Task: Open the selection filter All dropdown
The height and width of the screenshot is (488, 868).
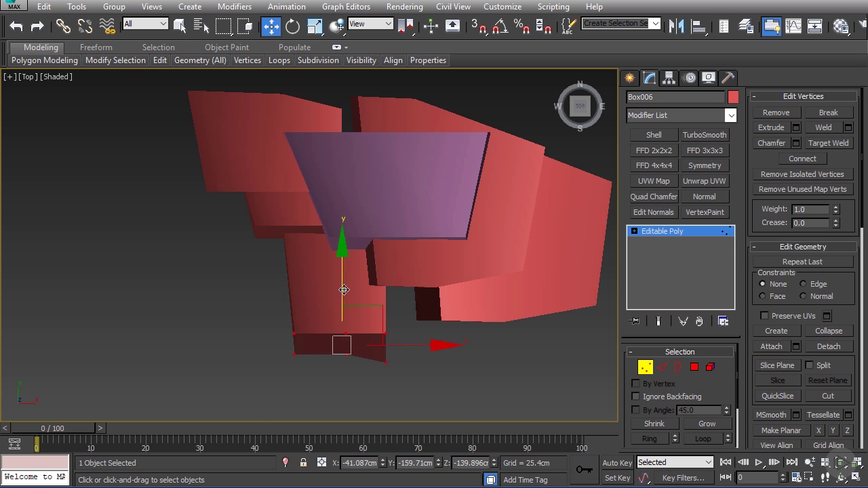Action: pos(145,24)
